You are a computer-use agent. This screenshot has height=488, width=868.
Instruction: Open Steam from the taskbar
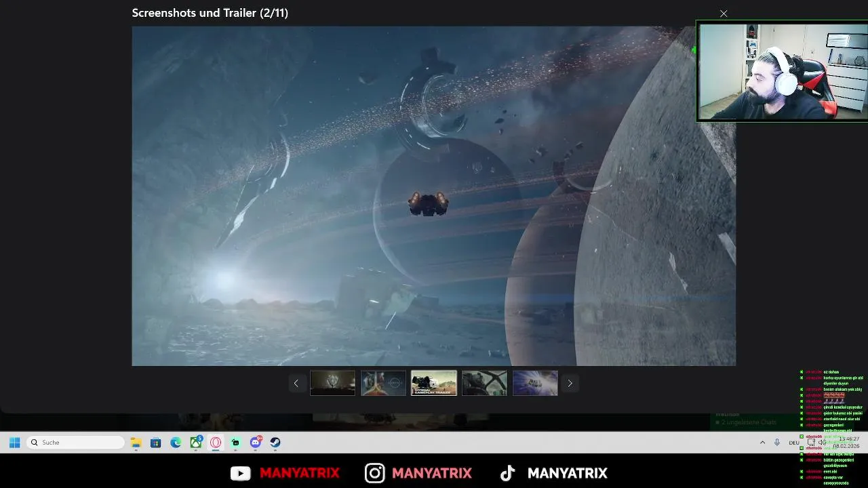click(x=275, y=443)
